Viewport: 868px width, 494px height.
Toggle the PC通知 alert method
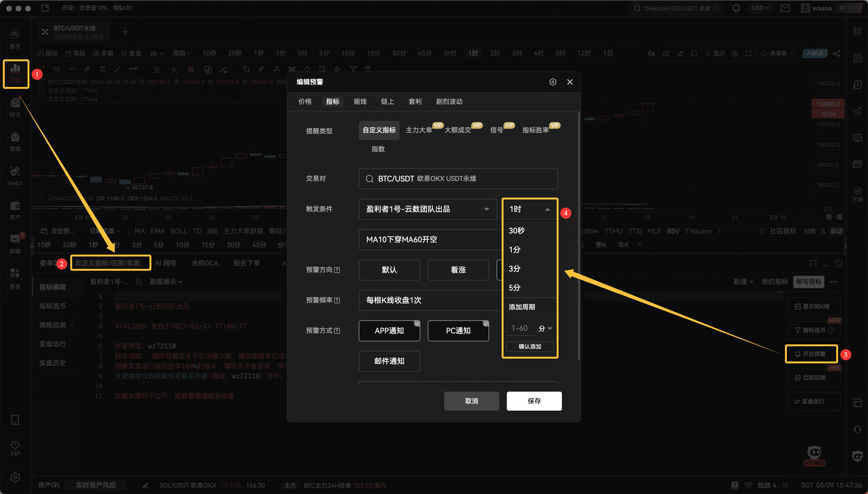pyautogui.click(x=458, y=331)
